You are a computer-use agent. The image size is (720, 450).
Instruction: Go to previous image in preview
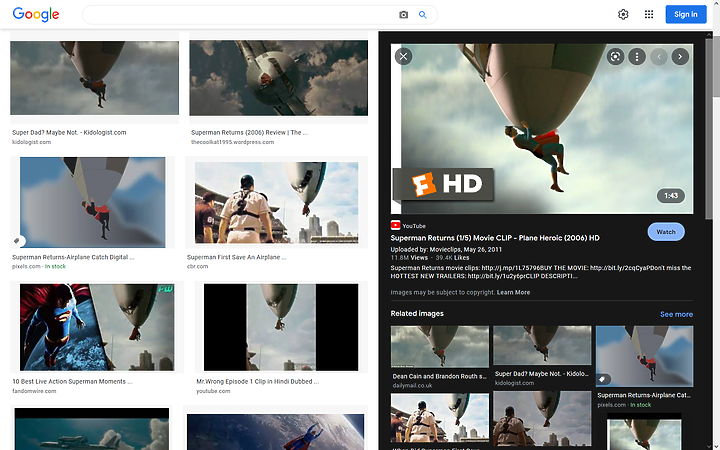658,56
